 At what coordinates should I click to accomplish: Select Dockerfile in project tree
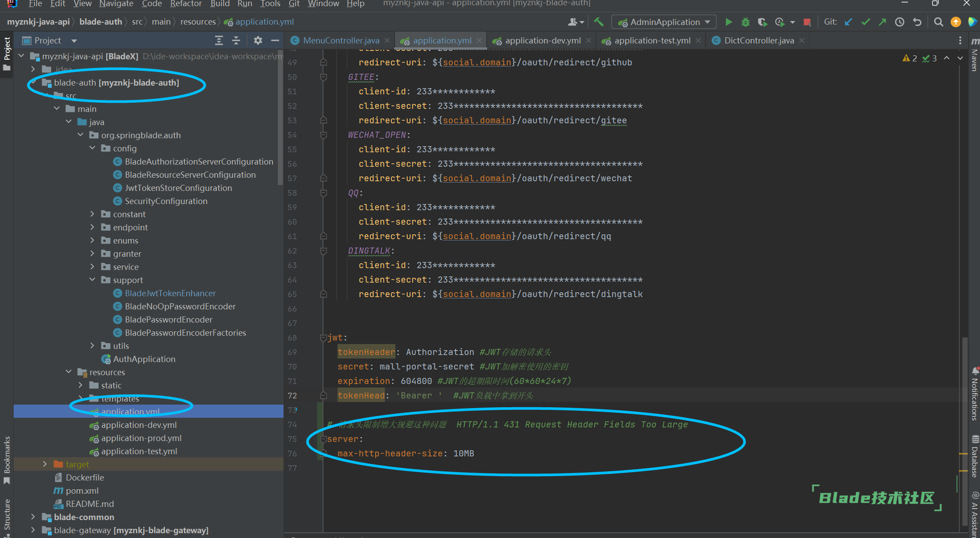pyautogui.click(x=85, y=477)
